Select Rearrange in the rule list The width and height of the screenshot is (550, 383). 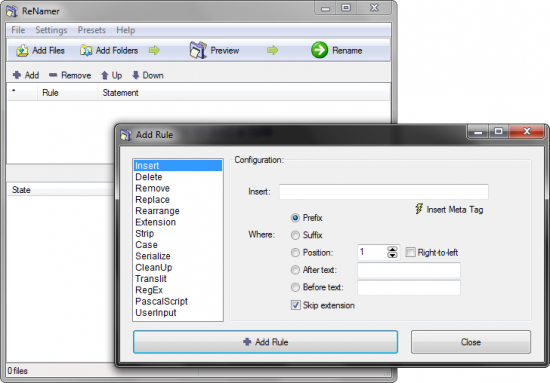point(178,211)
